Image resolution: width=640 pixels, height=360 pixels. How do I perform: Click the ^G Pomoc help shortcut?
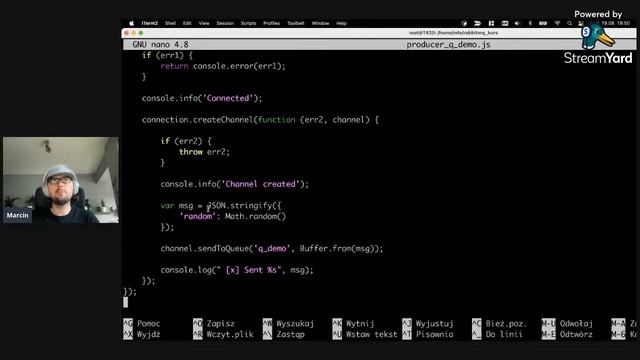[142, 324]
